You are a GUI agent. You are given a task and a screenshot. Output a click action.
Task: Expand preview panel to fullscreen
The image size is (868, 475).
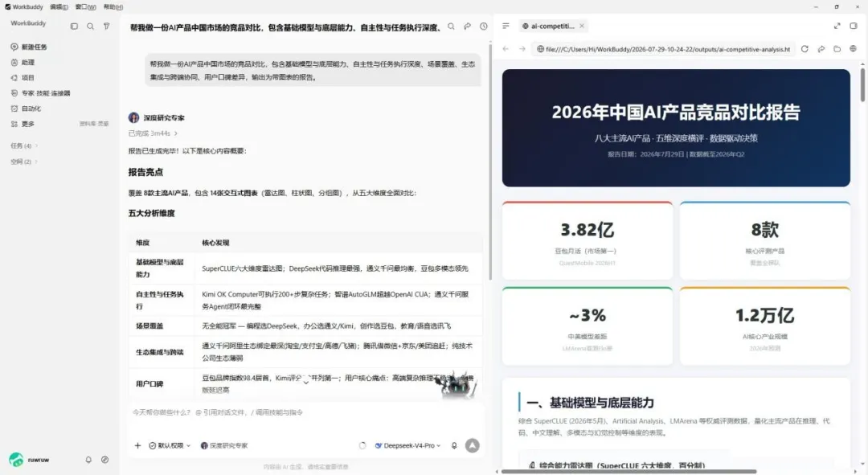837,26
